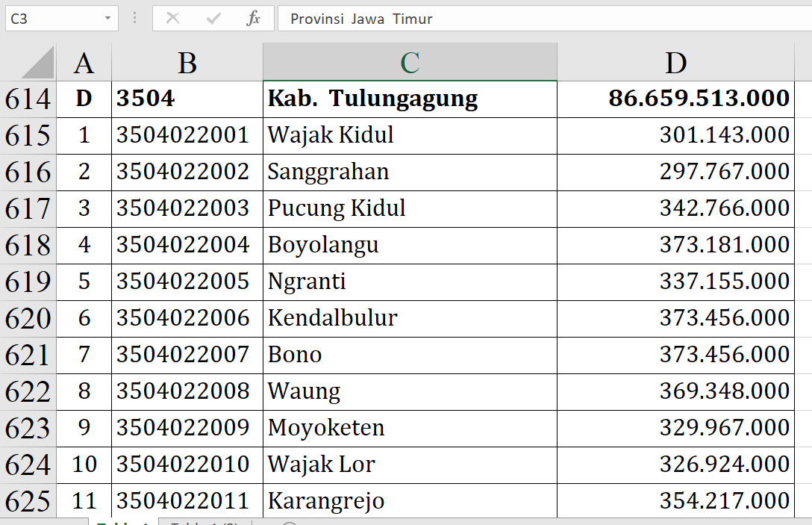
Task: Click the Enter checkmark icon in formula bar
Action: tap(213, 19)
